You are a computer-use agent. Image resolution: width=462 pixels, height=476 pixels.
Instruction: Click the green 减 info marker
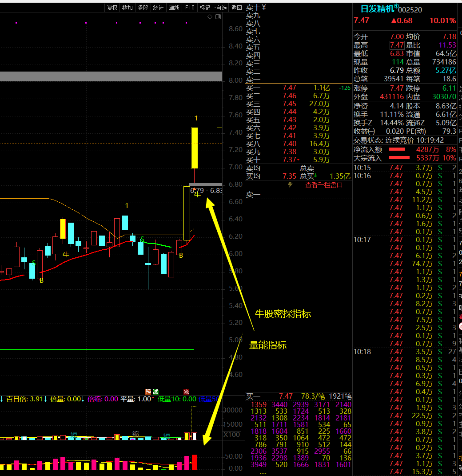(x=155, y=392)
